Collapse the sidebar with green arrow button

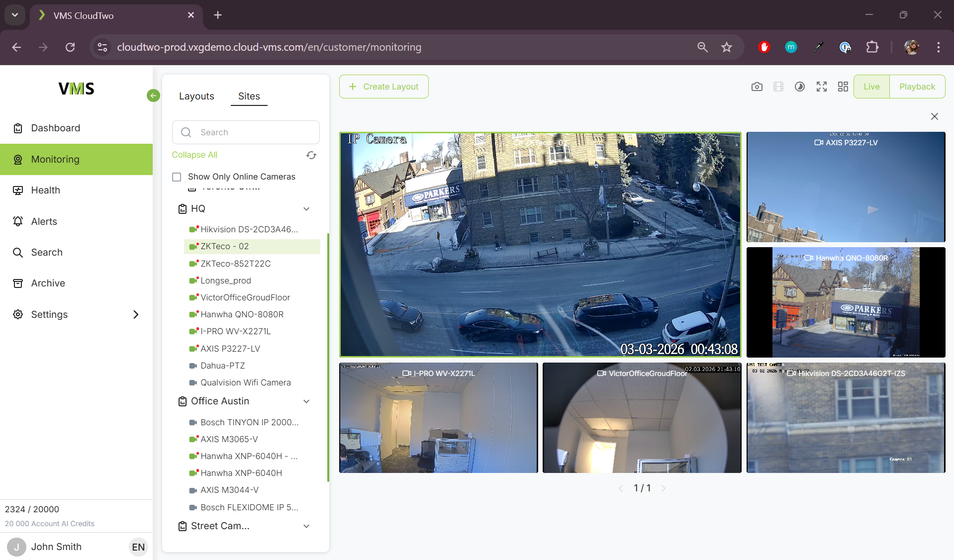tap(153, 95)
